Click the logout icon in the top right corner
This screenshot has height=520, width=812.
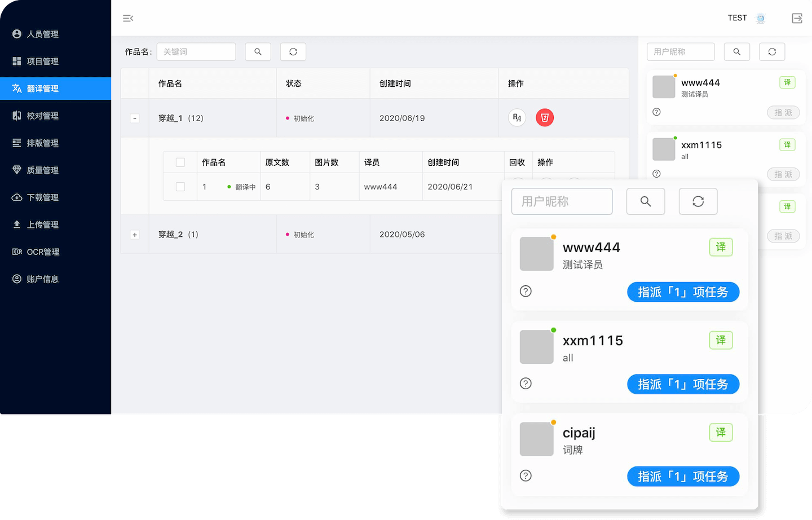coord(797,18)
